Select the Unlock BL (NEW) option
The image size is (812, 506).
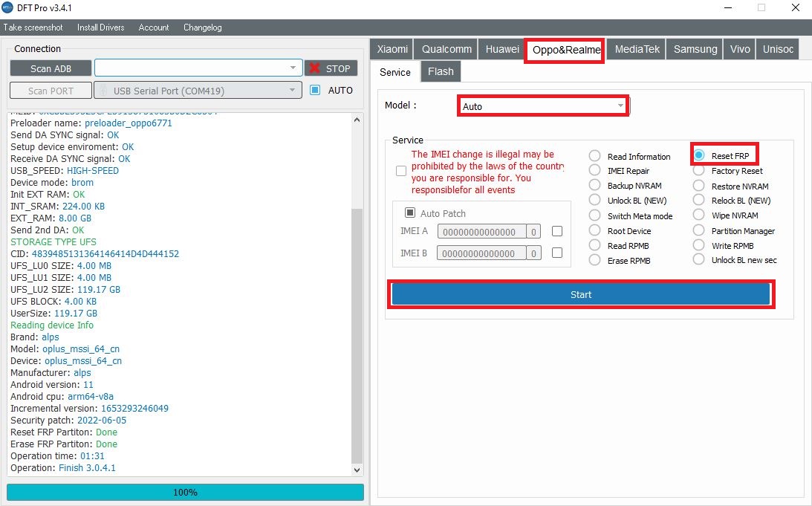tap(594, 201)
